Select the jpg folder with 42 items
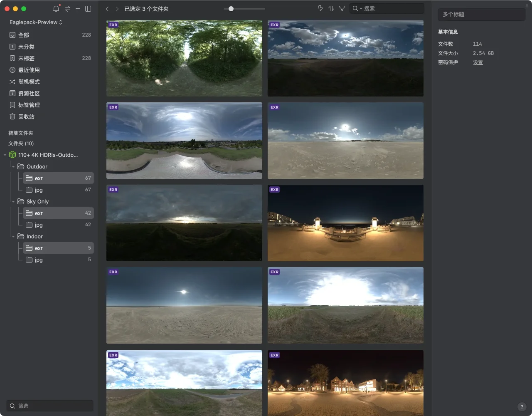Screen dimensions: 532x416 tap(58, 225)
